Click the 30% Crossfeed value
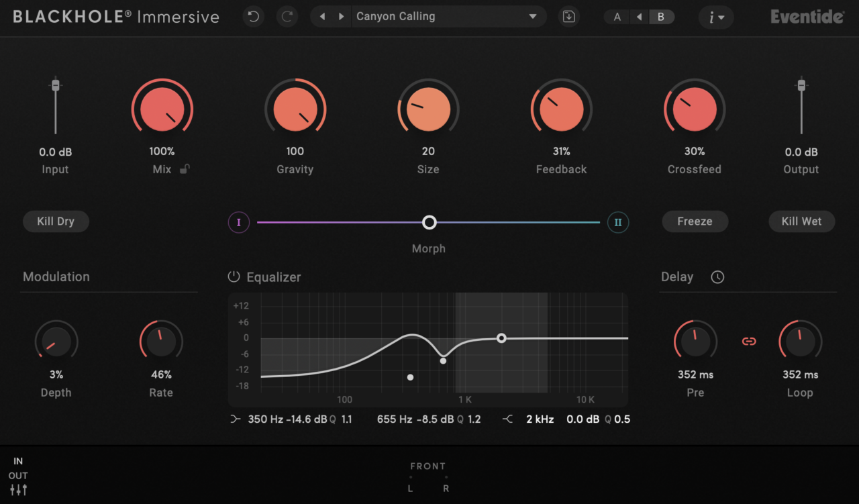Viewport: 859px width, 504px height. tap(695, 152)
